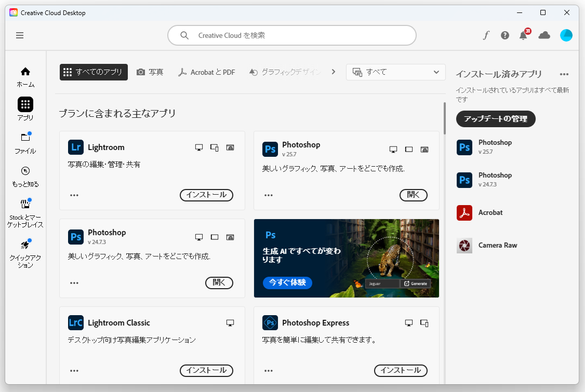The height and width of the screenshot is (392, 585).
Task: Open the account profile avatar
Action: 566,35
